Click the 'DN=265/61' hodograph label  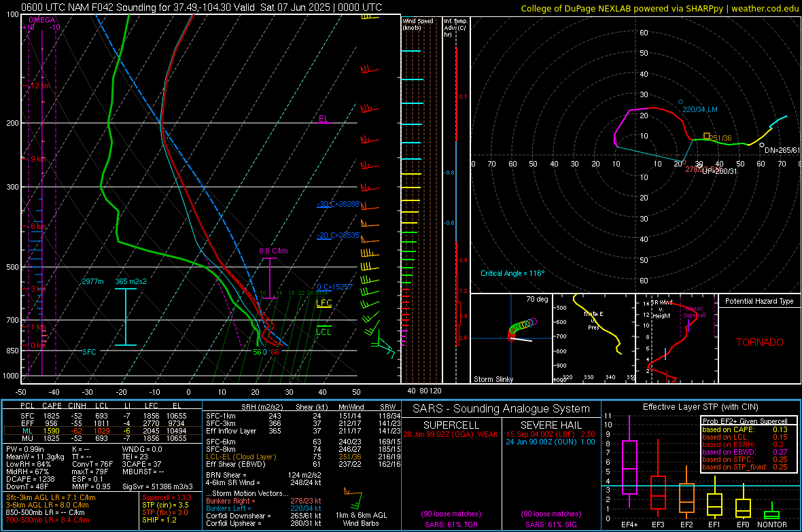coord(782,150)
